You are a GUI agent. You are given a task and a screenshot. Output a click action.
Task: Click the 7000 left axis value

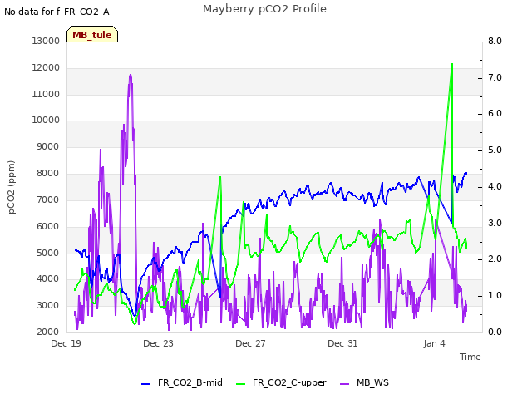48,199
